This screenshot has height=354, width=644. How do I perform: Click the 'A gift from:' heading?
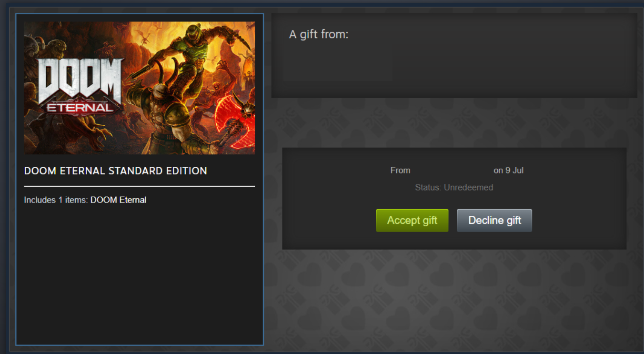[x=319, y=34]
